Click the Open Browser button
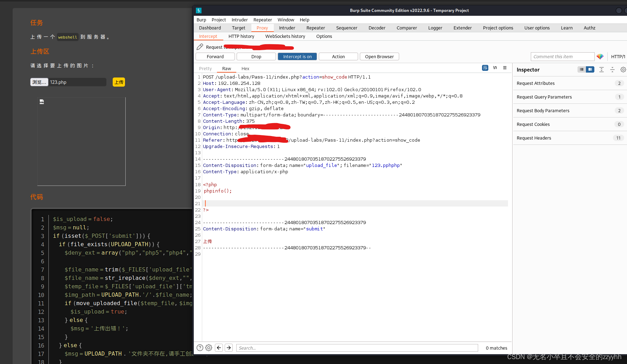 pyautogui.click(x=379, y=56)
